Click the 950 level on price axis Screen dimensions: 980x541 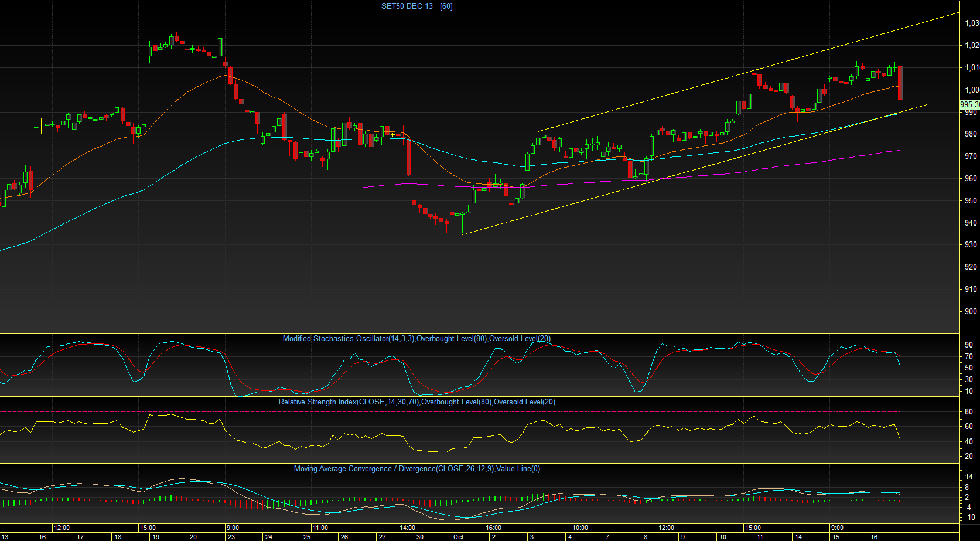(x=971, y=201)
